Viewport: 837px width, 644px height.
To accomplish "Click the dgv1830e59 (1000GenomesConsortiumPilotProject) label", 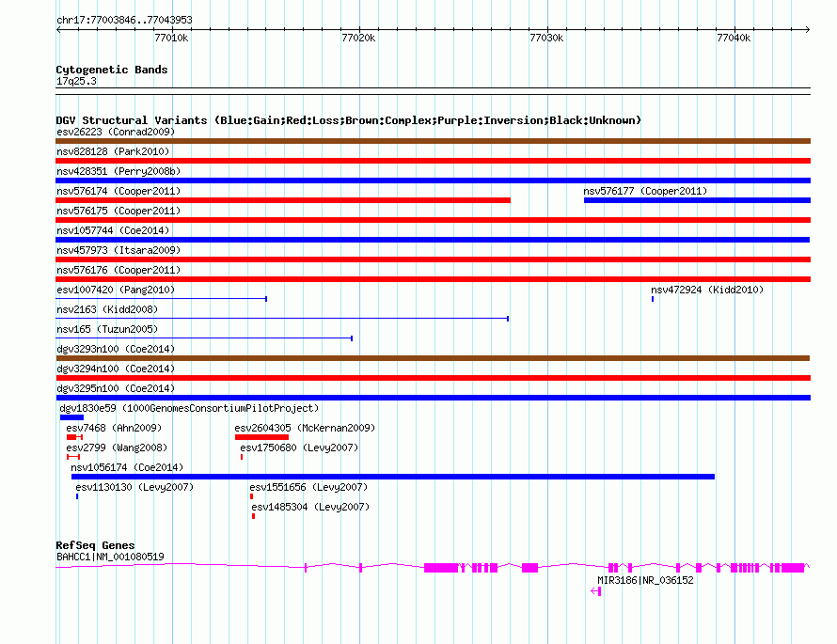I will tap(189, 408).
